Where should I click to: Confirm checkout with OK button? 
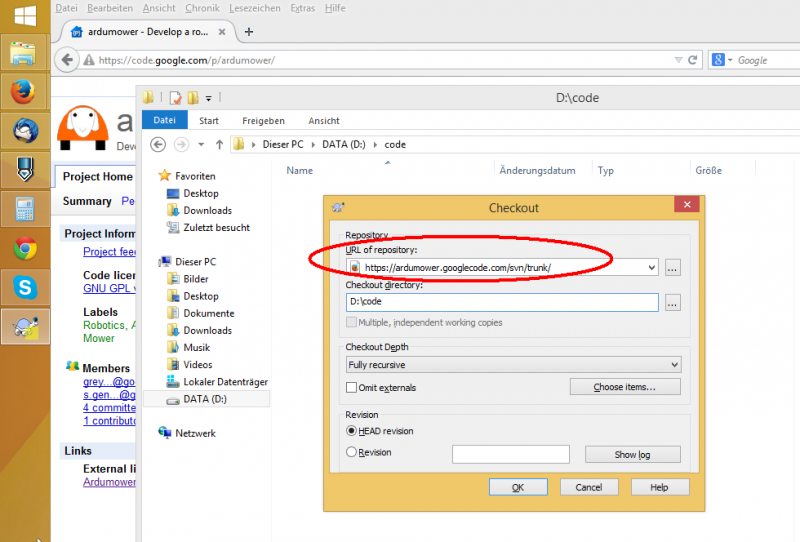518,487
